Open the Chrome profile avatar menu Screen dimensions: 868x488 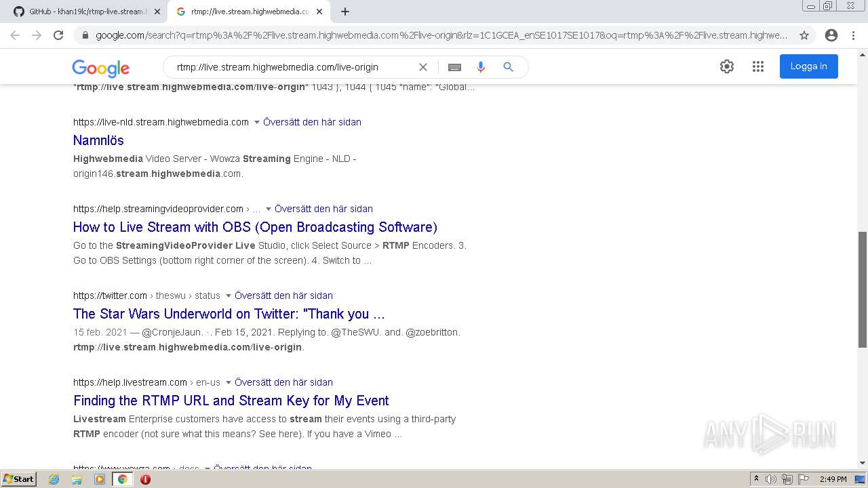(x=831, y=35)
